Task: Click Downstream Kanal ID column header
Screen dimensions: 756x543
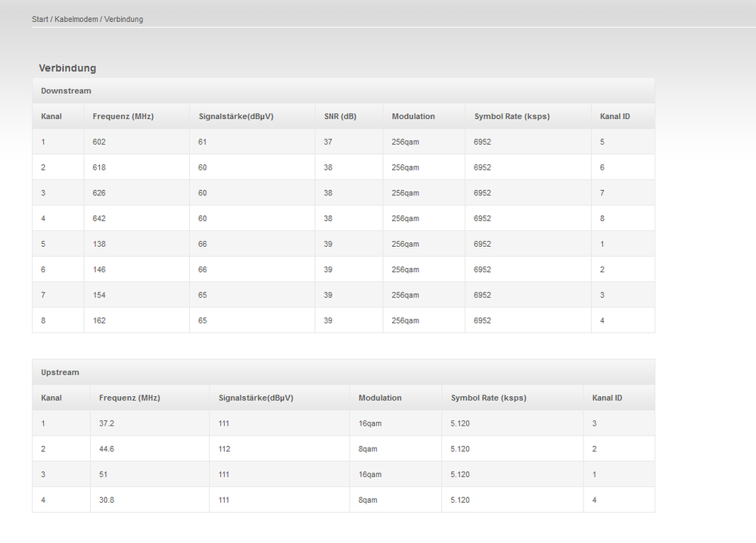Action: [x=614, y=117]
